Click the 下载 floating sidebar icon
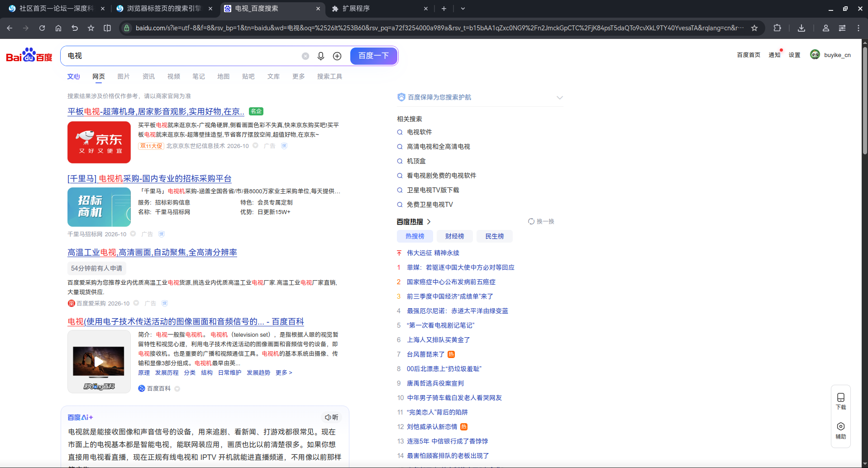Viewport: 868px width, 468px height. [841, 401]
